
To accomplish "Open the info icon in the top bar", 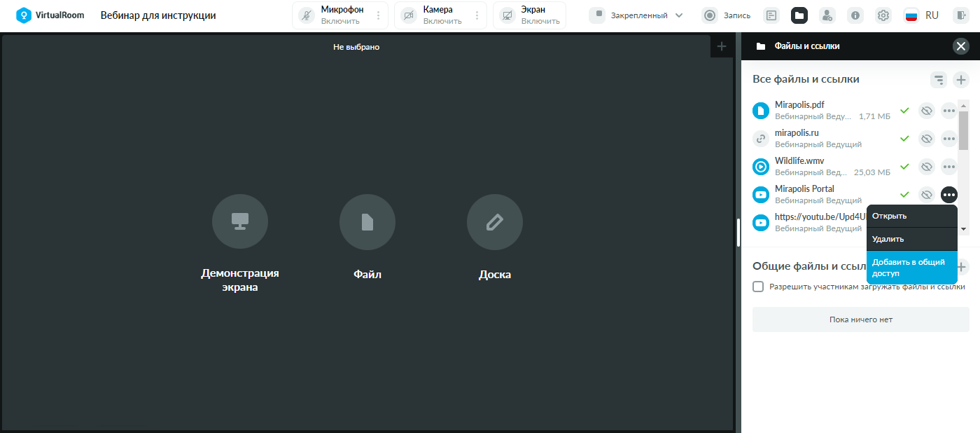I will tap(855, 15).
